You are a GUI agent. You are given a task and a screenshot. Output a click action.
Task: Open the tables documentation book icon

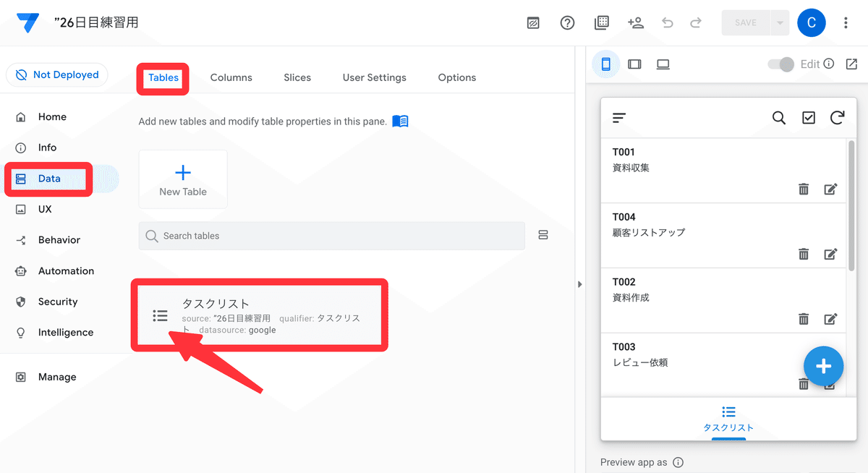[401, 121]
